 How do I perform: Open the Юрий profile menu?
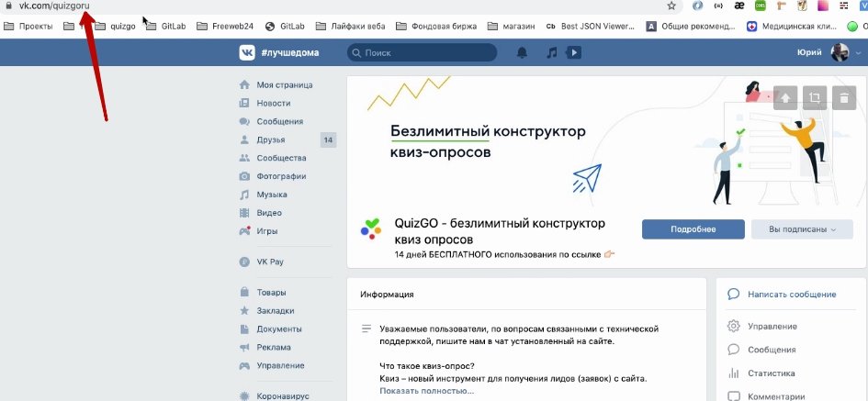[826, 53]
